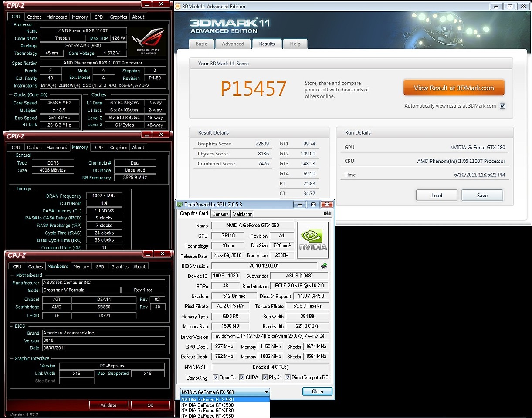Open CPU tab in bottom CPU-Z mainboard window
This screenshot has width=532, height=418.
point(17,266)
